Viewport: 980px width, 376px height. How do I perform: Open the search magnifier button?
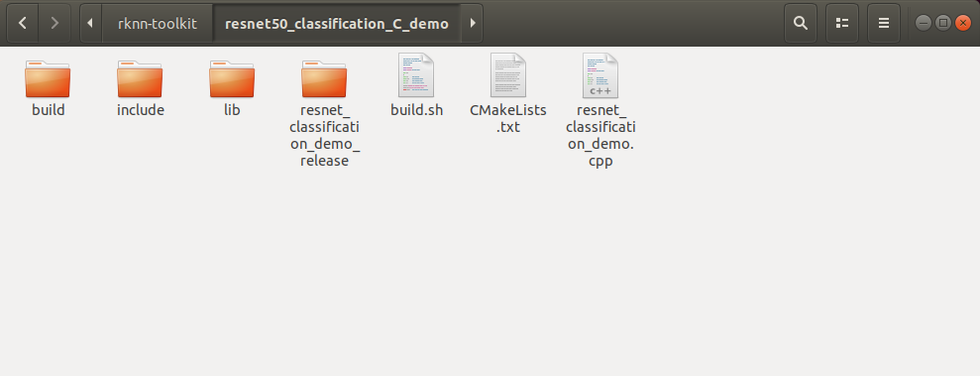tap(800, 23)
